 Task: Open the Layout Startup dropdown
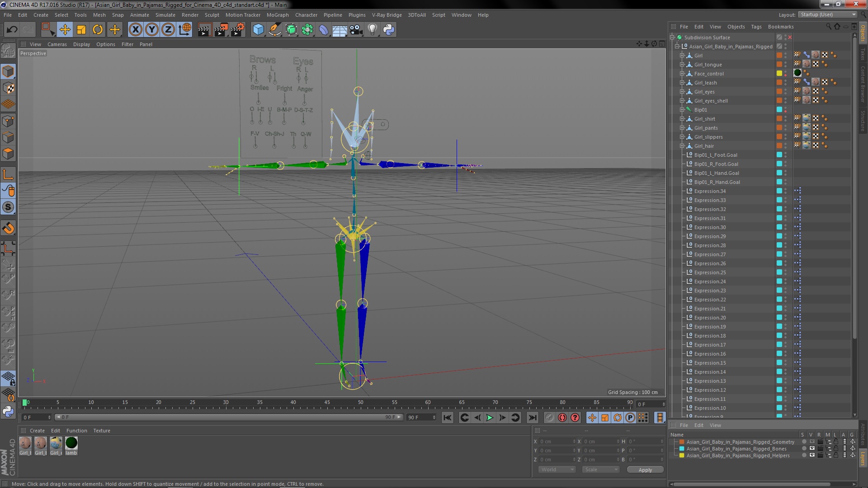(x=827, y=14)
